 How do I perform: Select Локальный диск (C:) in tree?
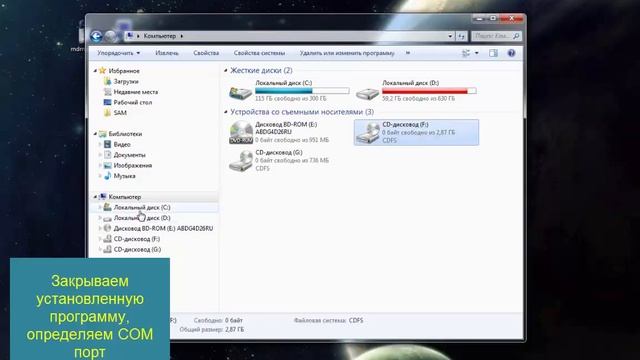pos(142,207)
